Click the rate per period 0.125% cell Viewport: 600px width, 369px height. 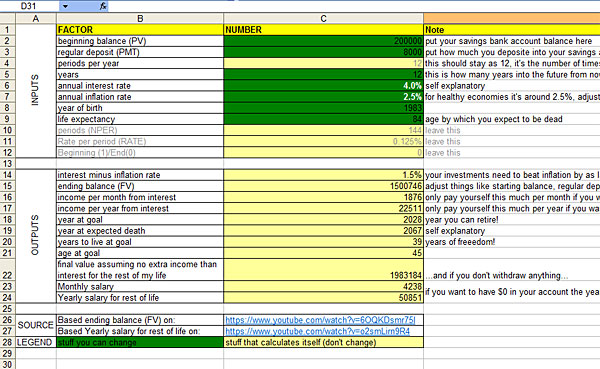pos(323,141)
